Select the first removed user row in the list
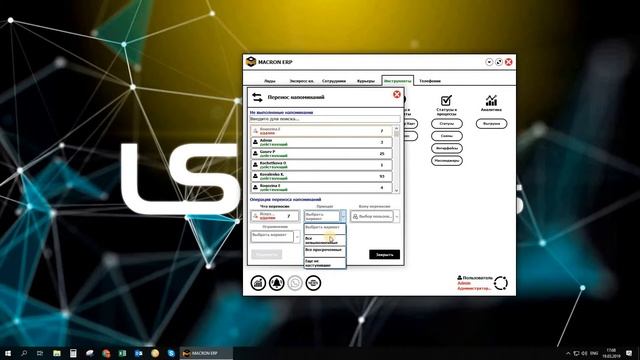This screenshot has width=640, height=360. pyautogui.click(x=322, y=131)
